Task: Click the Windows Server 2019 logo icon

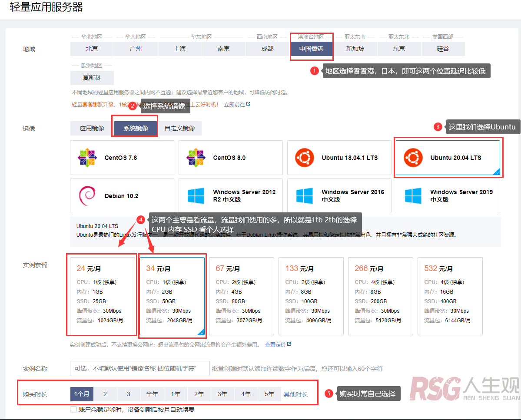Action: pyautogui.click(x=413, y=196)
